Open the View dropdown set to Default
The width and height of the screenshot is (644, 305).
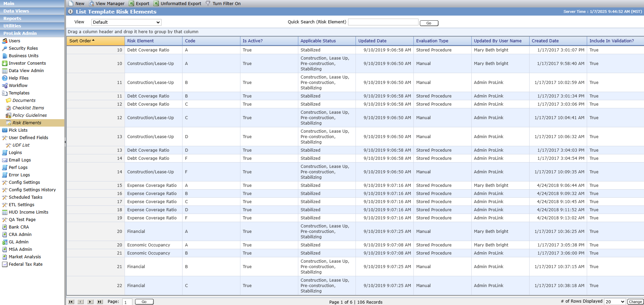click(x=126, y=22)
